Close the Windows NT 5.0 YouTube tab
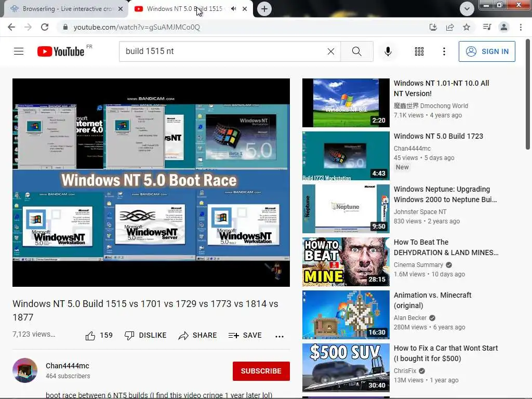The image size is (532, 399). [245, 9]
